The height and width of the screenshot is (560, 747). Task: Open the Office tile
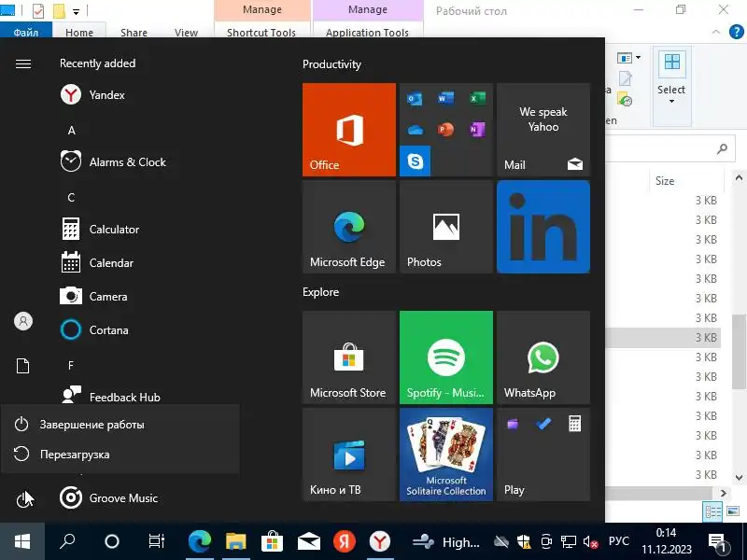(x=348, y=130)
